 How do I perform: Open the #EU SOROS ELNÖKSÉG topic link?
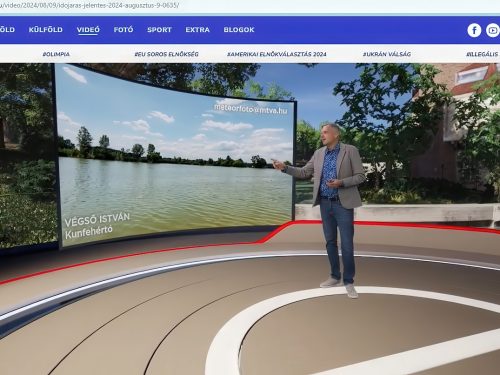tap(166, 54)
